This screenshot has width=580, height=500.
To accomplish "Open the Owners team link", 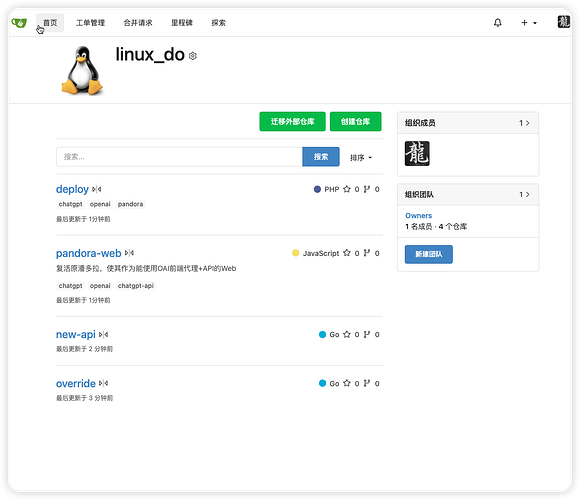I will point(418,216).
